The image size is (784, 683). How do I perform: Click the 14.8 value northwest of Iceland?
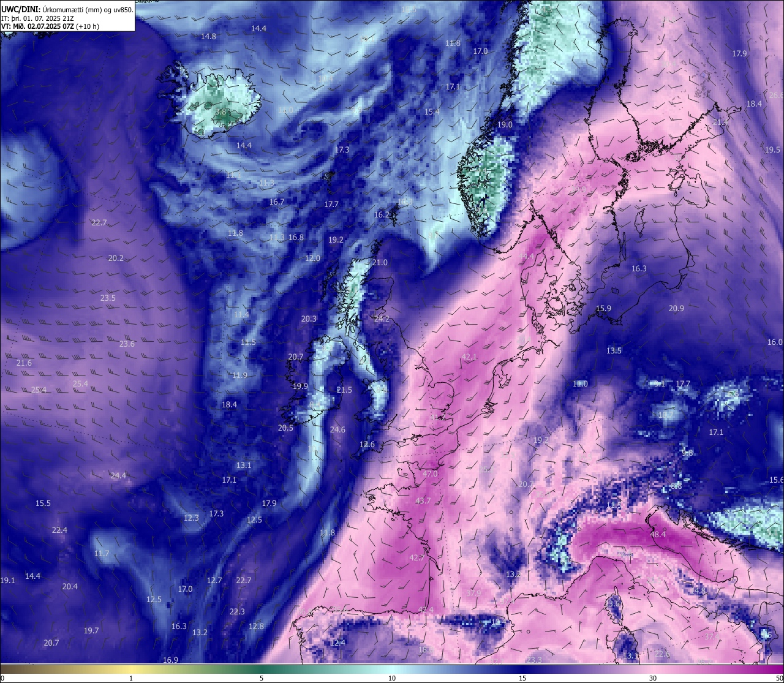pos(208,37)
